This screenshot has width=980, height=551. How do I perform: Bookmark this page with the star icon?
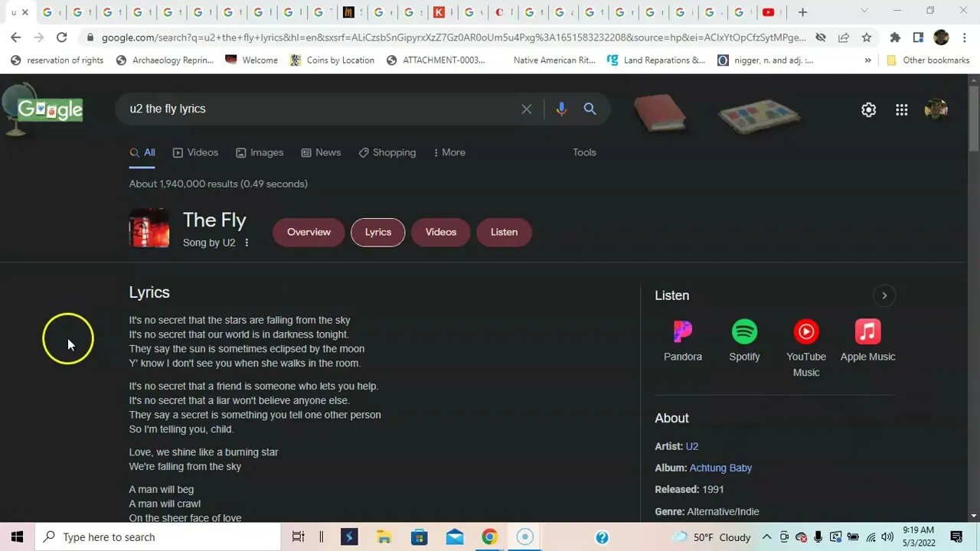coord(867,37)
